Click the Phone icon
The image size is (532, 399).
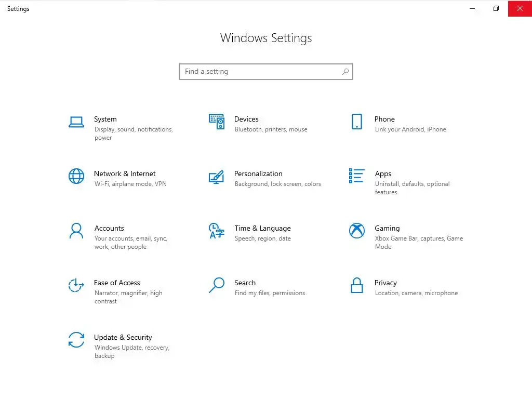[x=356, y=122]
